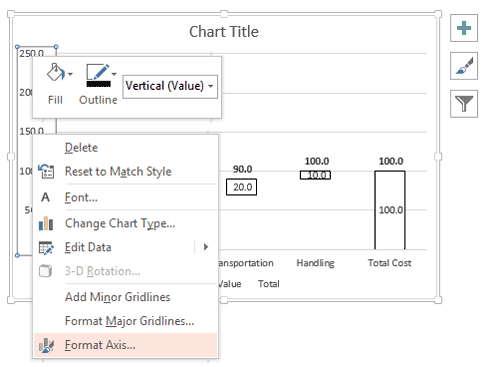Click the 20.0 data label box
The height and width of the screenshot is (367, 502).
point(242,187)
